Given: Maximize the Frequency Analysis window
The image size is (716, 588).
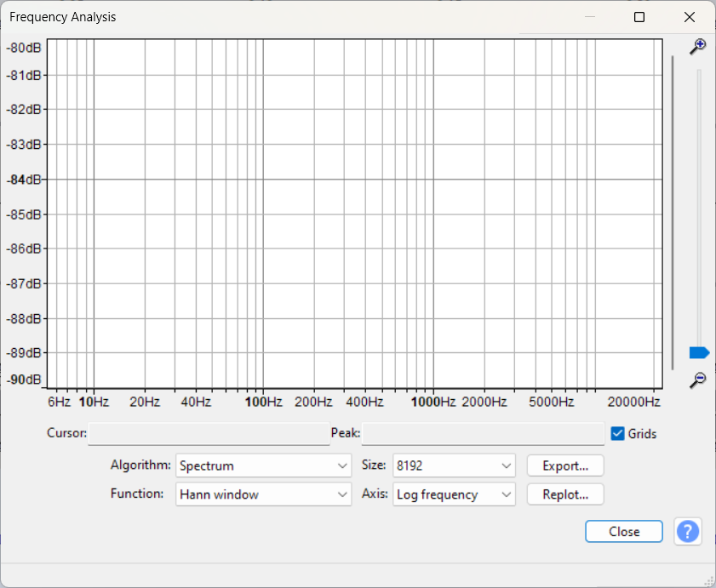Looking at the screenshot, I should tap(639, 17).
